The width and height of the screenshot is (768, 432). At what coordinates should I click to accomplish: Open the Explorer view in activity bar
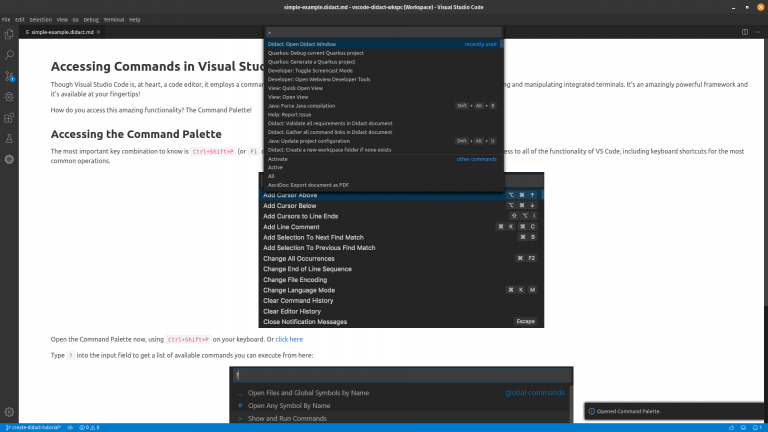pos(9,33)
